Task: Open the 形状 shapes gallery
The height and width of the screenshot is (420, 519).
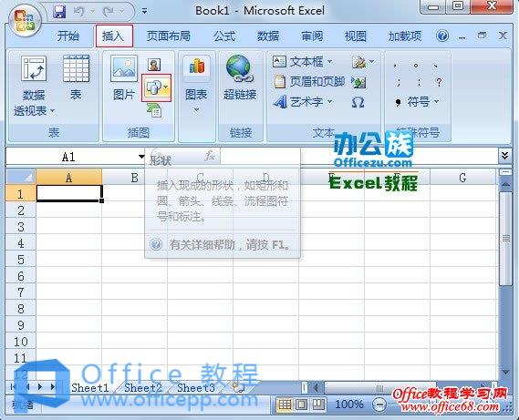Action: click(x=156, y=87)
